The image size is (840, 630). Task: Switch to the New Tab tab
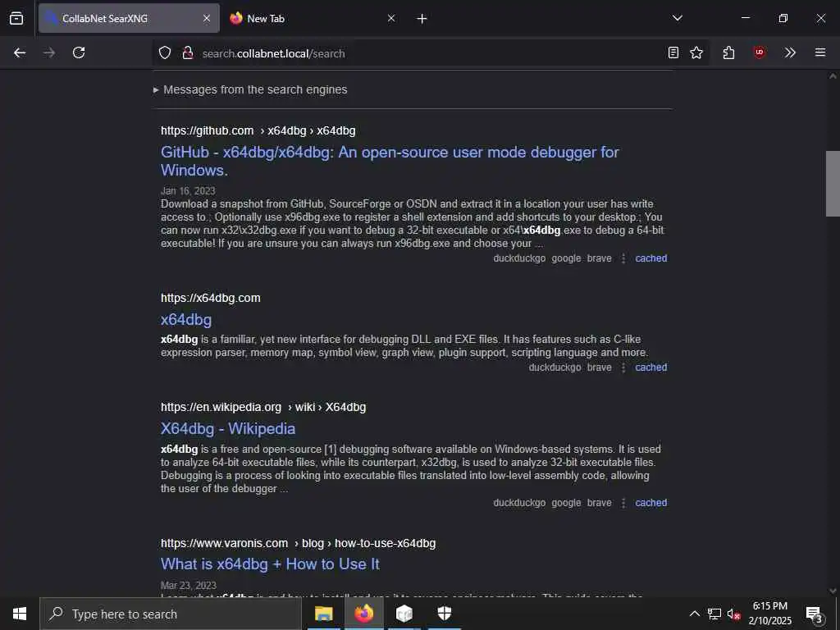tap(313, 18)
